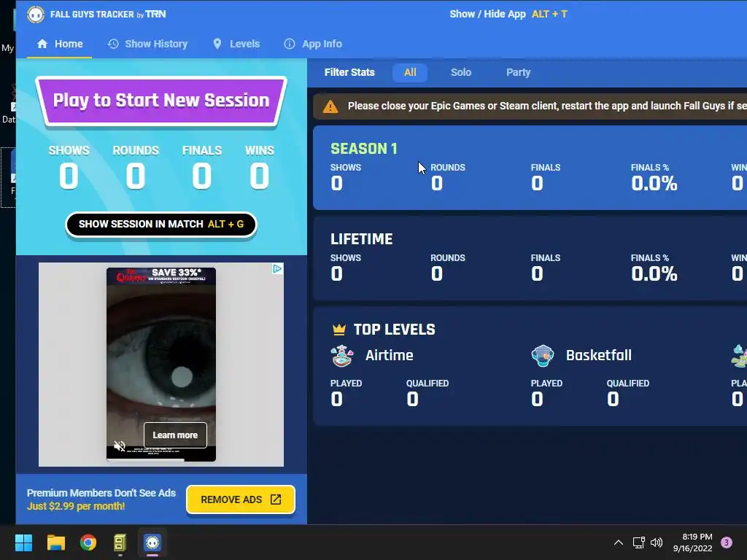Viewport: 747px width, 560px height.
Task: Open File Explorer from the taskbar
Action: [x=55, y=542]
